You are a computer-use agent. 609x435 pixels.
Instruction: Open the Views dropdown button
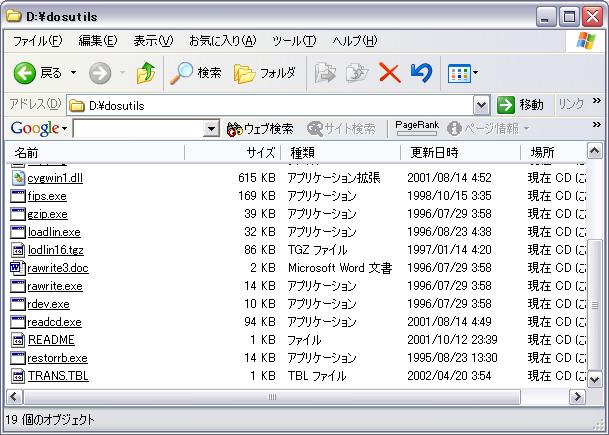pyautogui.click(x=463, y=73)
